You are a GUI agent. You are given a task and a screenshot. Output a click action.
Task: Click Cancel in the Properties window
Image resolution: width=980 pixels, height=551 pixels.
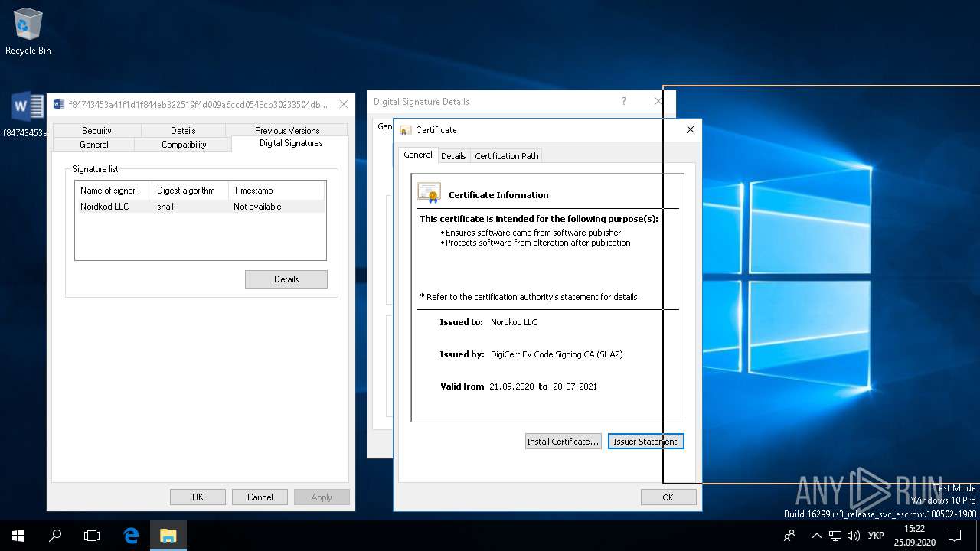(x=260, y=497)
